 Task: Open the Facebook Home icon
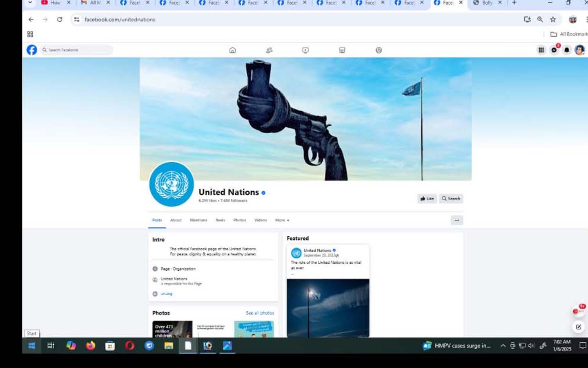click(232, 50)
